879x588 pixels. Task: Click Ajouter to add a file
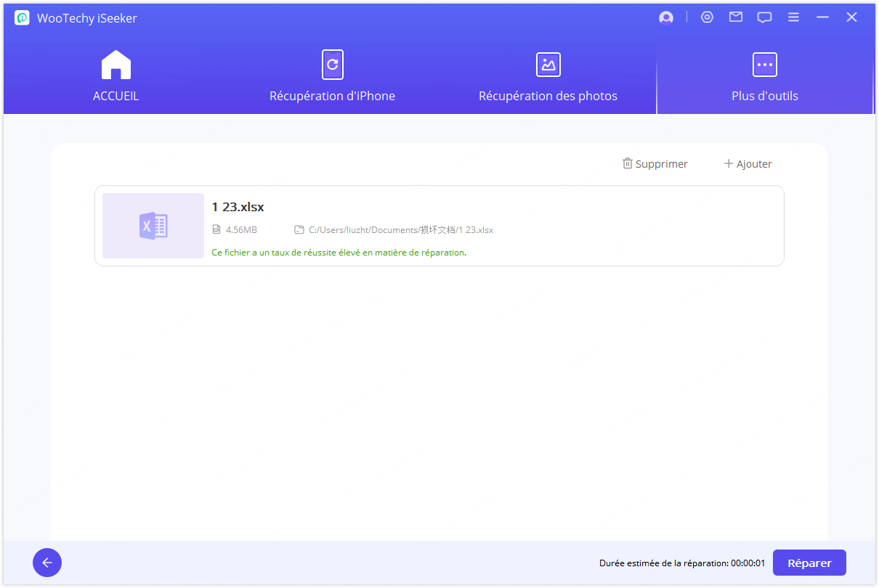click(x=748, y=164)
